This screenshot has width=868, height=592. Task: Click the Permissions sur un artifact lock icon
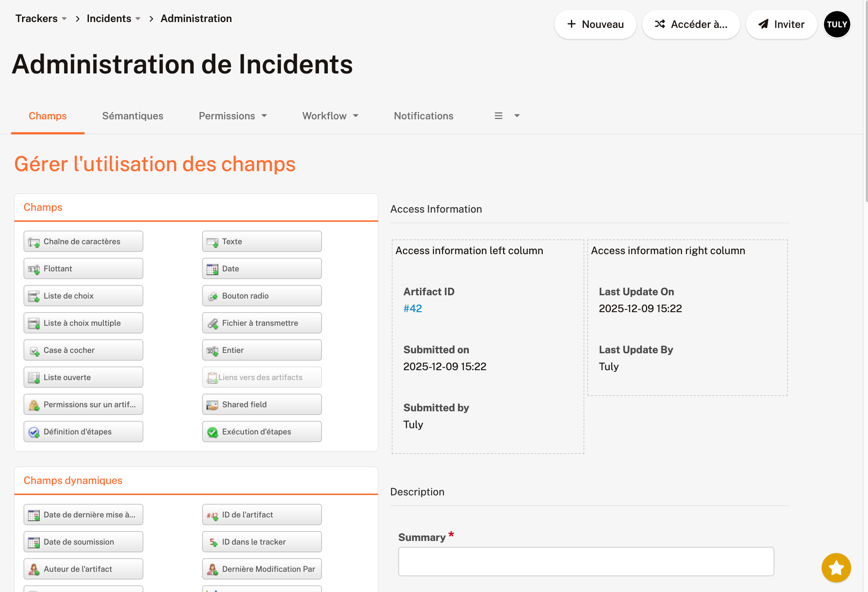(33, 405)
